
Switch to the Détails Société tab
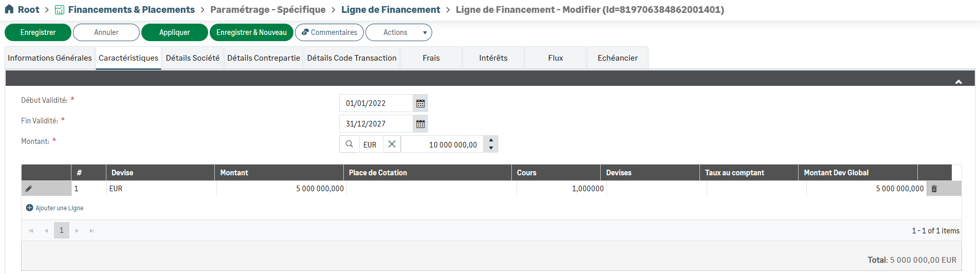click(x=193, y=58)
